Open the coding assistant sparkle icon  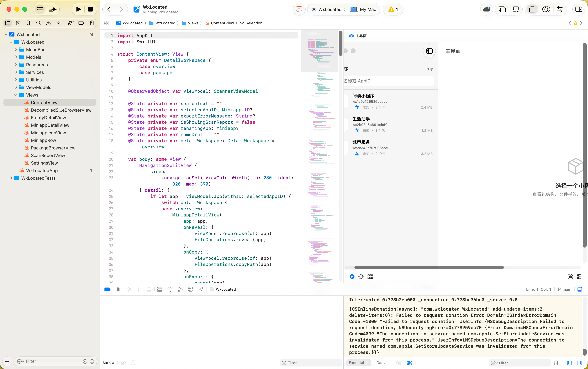[x=53, y=9]
